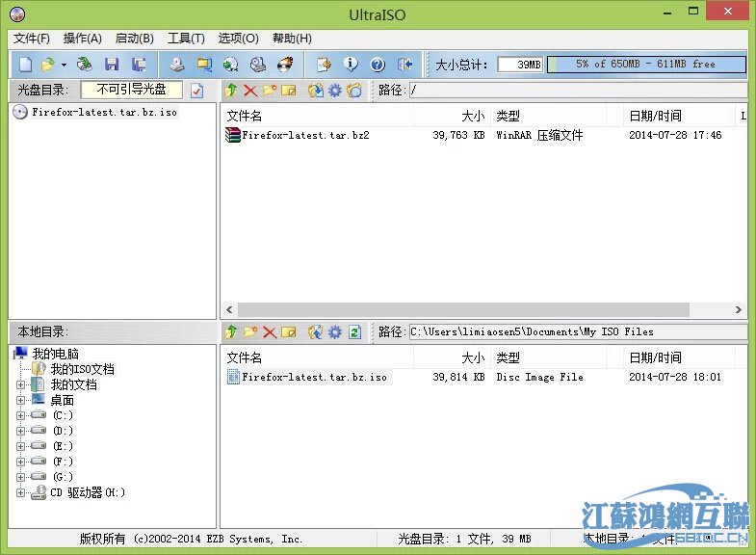Open image info with the 'i' icon
Image resolution: width=756 pixels, height=555 pixels.
click(x=351, y=65)
